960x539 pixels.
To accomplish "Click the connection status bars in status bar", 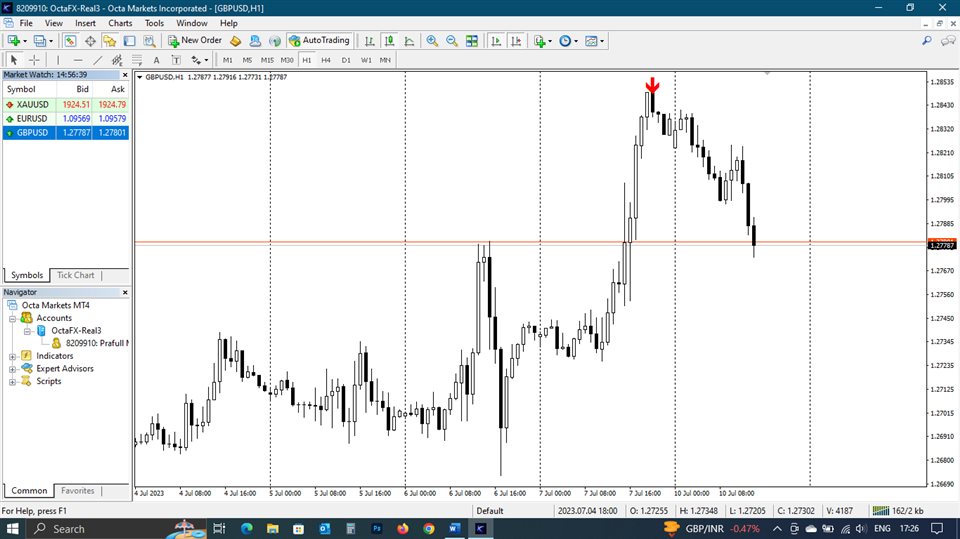I will [880, 511].
